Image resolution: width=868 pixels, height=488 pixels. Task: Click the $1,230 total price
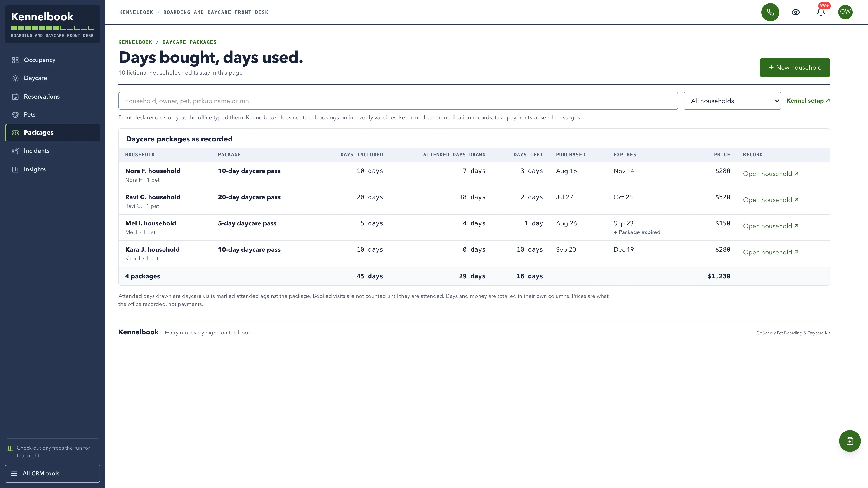pos(719,276)
